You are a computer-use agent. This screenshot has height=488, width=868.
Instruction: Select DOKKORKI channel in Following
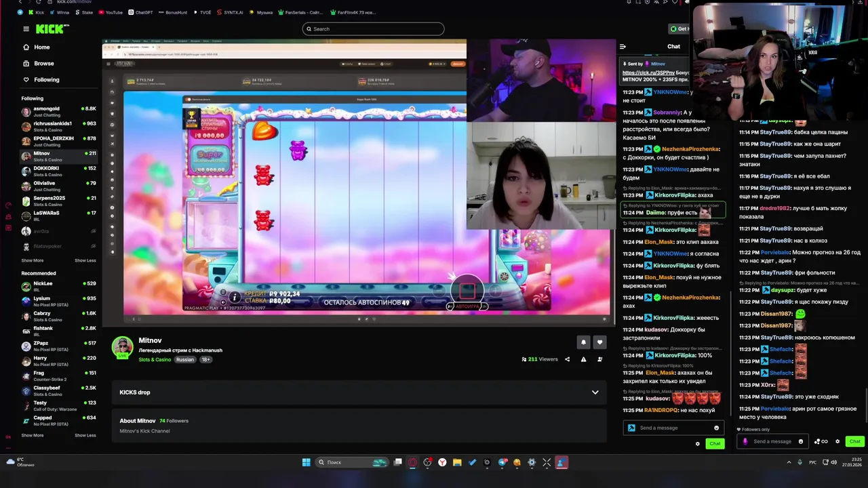coord(59,171)
